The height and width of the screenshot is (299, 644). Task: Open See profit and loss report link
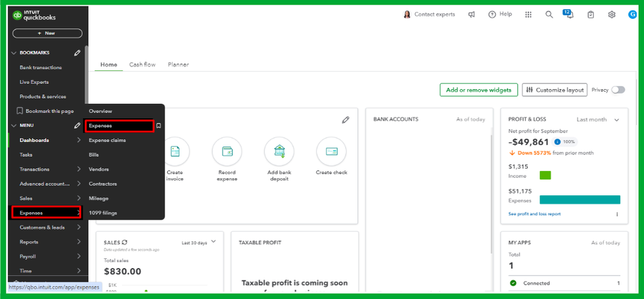(x=534, y=214)
